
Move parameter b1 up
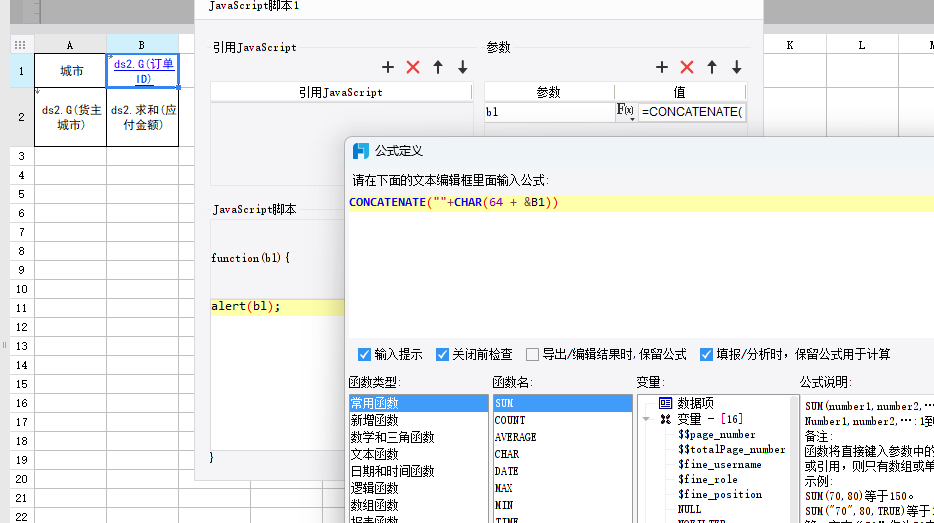[x=712, y=67]
